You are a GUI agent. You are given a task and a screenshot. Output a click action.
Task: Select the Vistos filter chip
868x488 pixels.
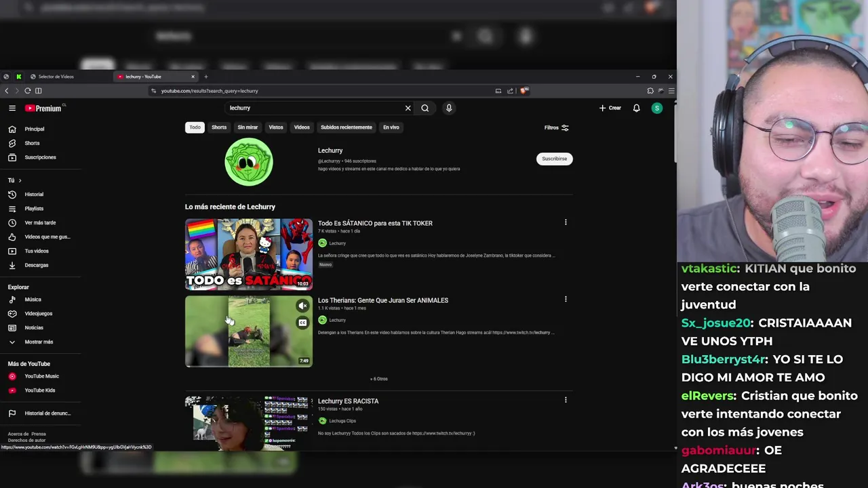pyautogui.click(x=276, y=127)
